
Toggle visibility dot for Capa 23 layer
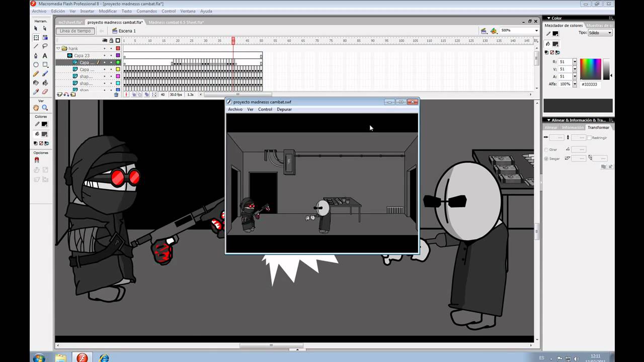105,56
